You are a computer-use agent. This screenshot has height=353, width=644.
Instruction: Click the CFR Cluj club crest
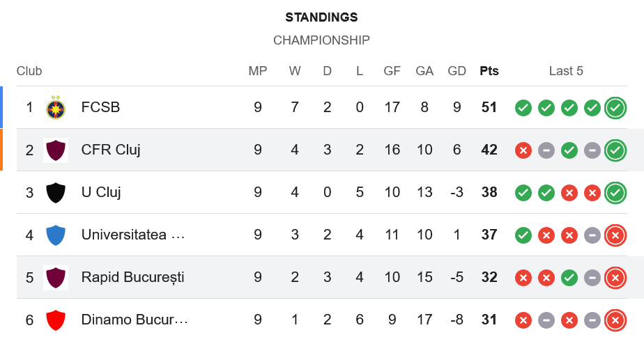click(56, 150)
